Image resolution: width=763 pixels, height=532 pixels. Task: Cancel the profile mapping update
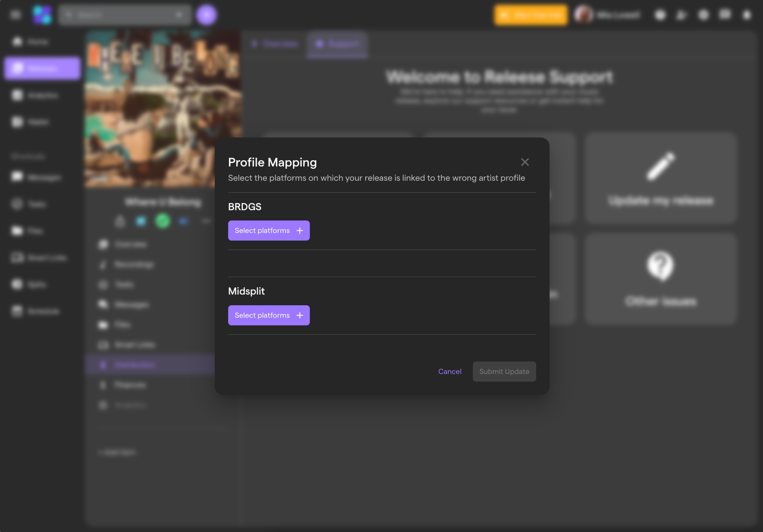tap(450, 371)
